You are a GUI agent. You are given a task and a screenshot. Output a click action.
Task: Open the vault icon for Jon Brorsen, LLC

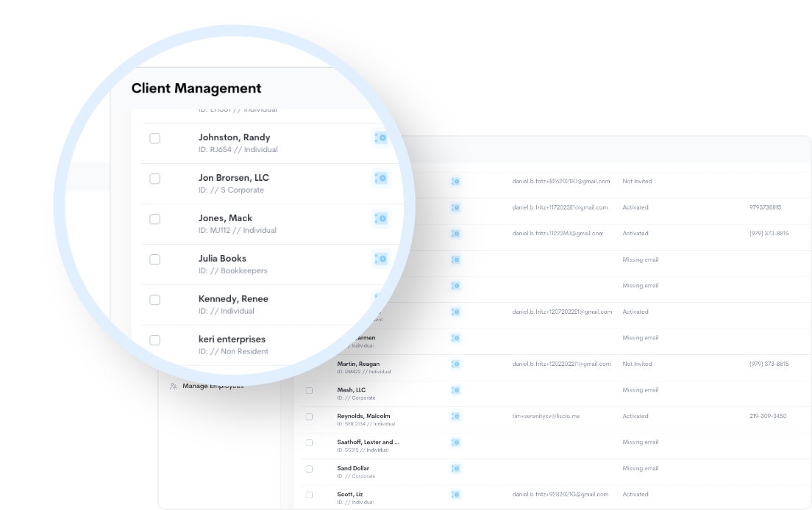point(380,179)
